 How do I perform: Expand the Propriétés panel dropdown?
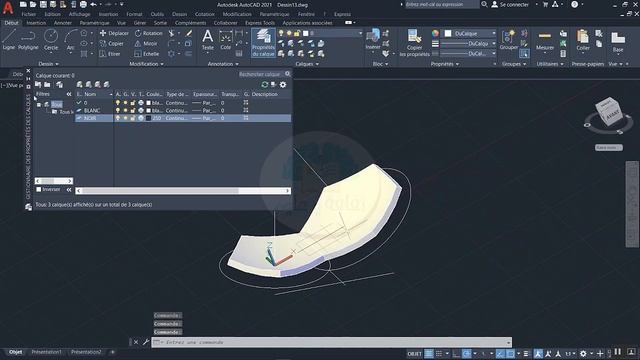(445, 64)
